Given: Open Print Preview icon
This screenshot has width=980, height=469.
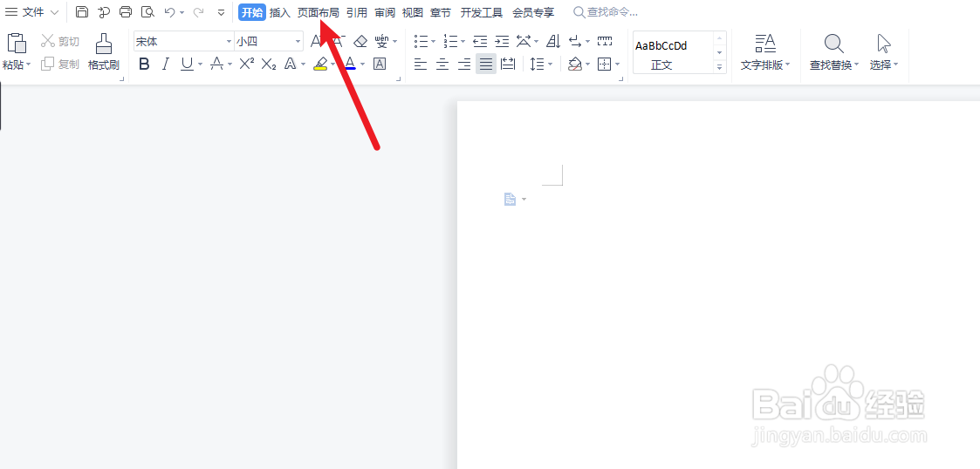Looking at the screenshot, I should coord(147,12).
